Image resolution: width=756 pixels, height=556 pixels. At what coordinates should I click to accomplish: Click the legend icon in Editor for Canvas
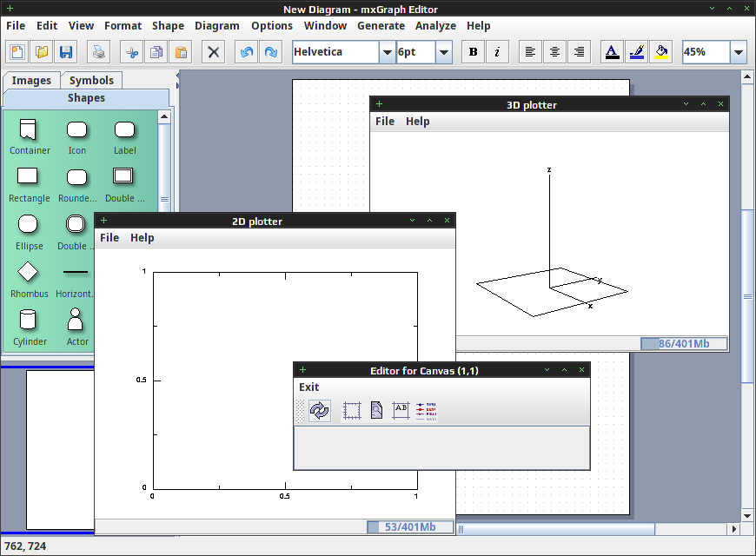(x=426, y=411)
